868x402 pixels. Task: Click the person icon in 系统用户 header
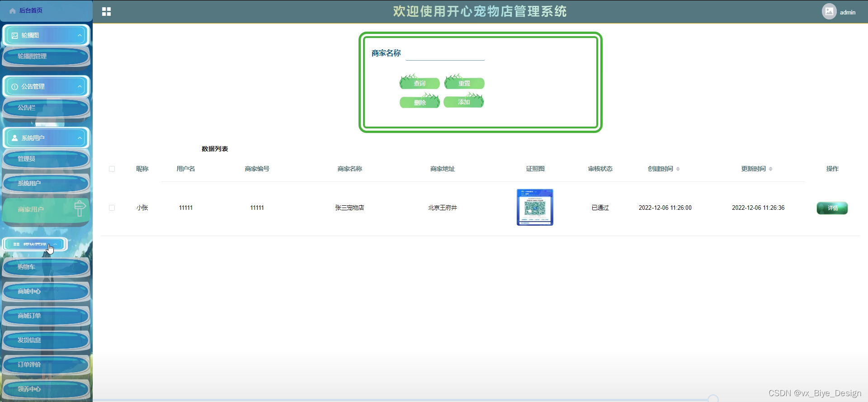coord(15,138)
